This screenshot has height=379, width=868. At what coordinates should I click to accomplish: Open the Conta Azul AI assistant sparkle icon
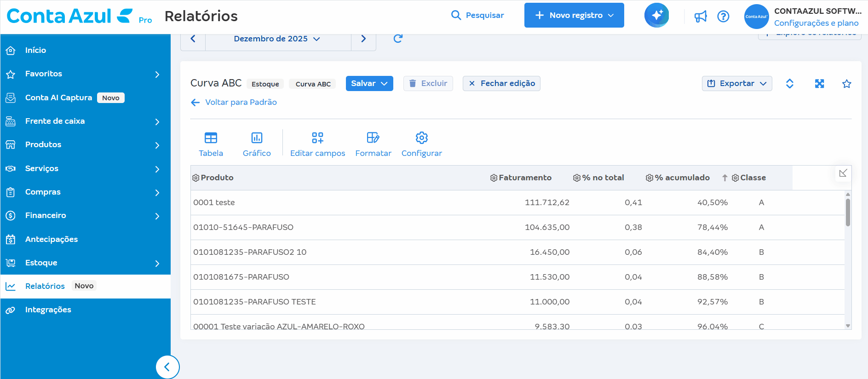tap(656, 15)
